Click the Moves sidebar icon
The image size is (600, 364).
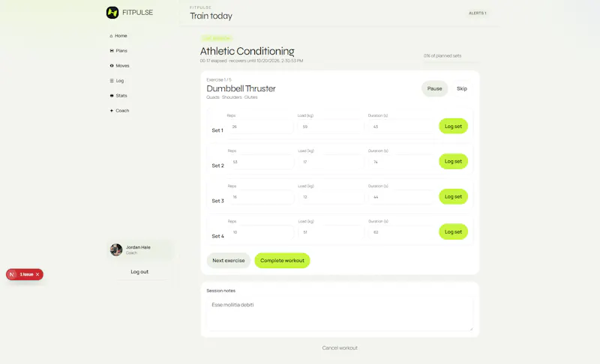point(112,66)
